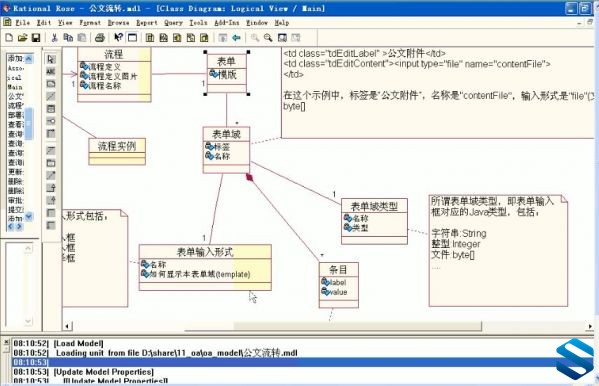Activate the context-sensitive help pointer
The width and height of the screenshot is (599, 386).
[118, 37]
